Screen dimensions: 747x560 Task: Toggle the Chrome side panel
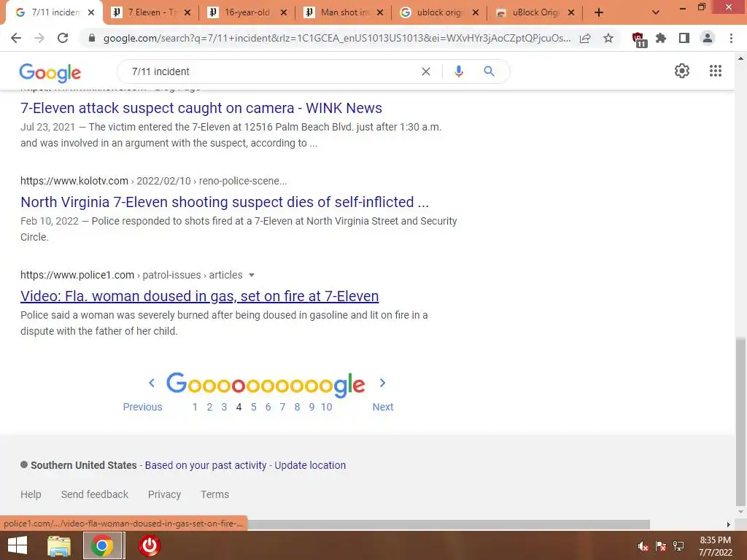[x=684, y=38]
